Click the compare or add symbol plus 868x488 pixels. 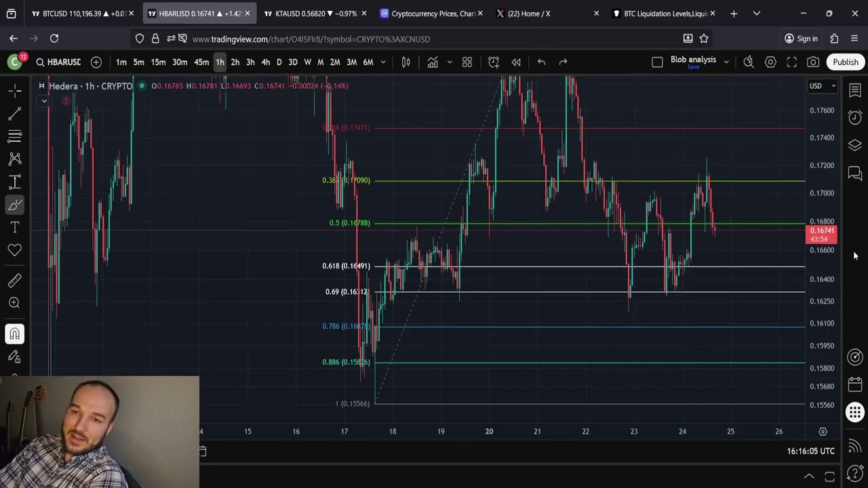[96, 62]
